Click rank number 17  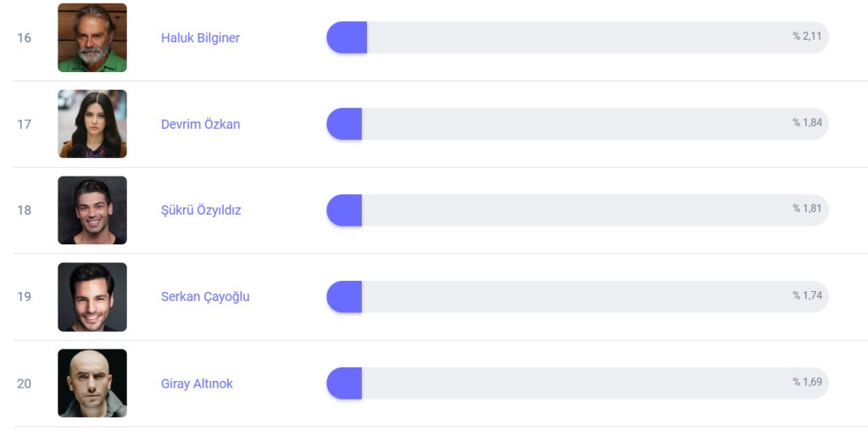tap(24, 124)
